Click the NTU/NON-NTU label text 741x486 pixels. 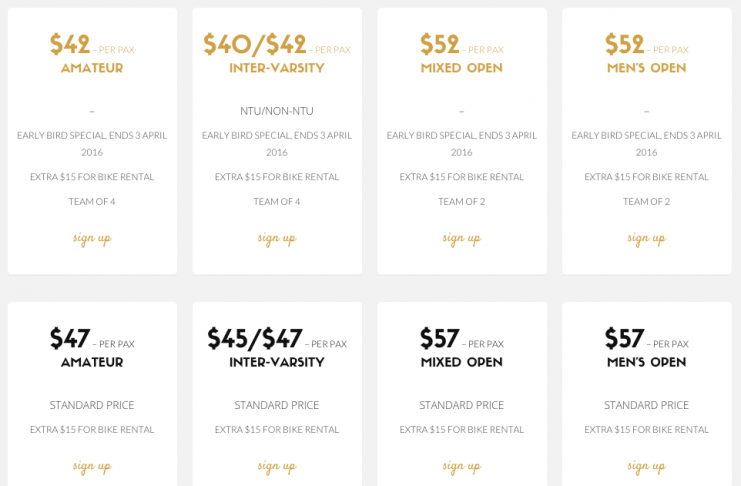(x=277, y=111)
